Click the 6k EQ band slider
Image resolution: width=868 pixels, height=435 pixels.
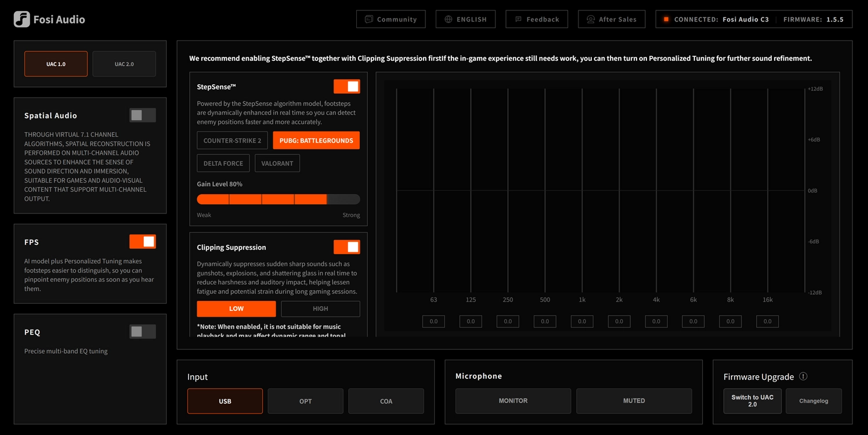coord(693,190)
